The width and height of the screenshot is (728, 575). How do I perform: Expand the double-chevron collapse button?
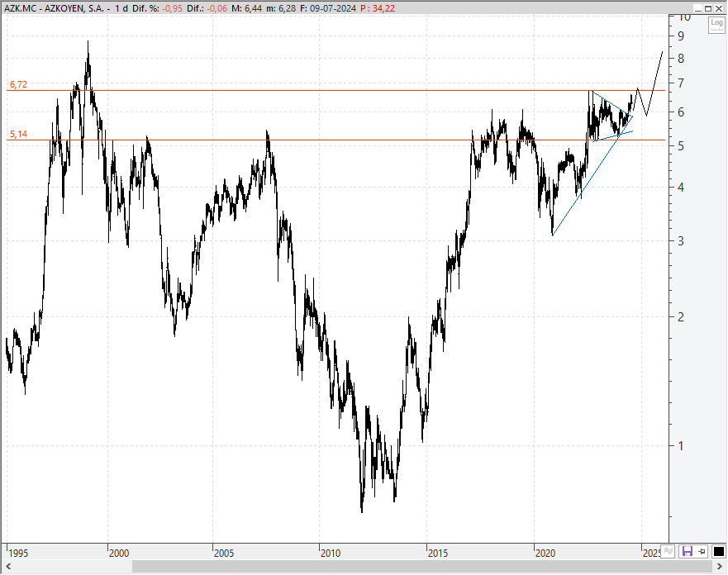click(668, 551)
